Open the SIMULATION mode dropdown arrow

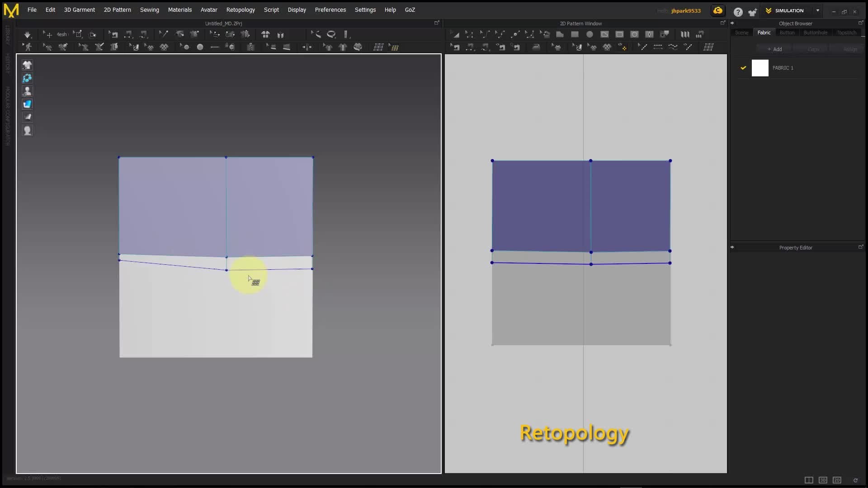(x=818, y=10)
